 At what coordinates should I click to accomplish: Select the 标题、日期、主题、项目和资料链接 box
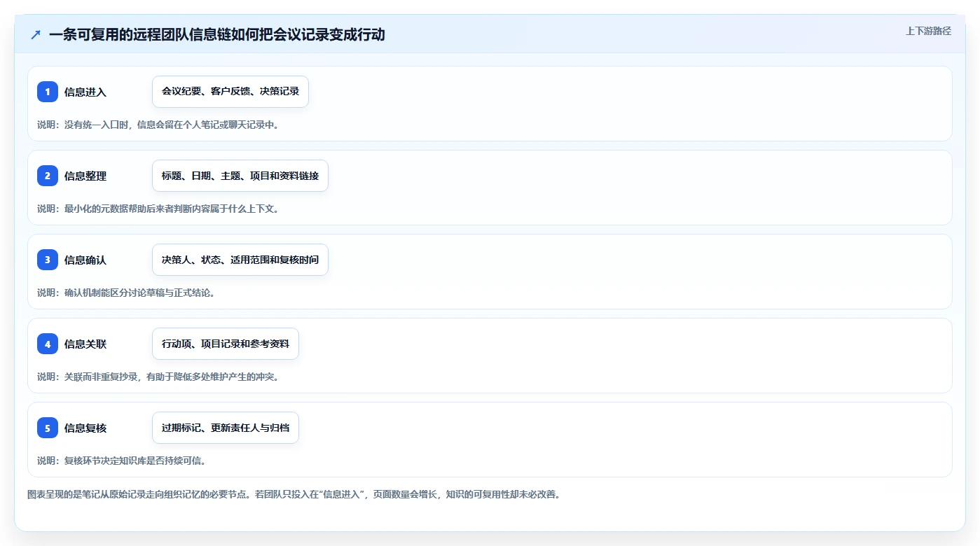coord(240,176)
